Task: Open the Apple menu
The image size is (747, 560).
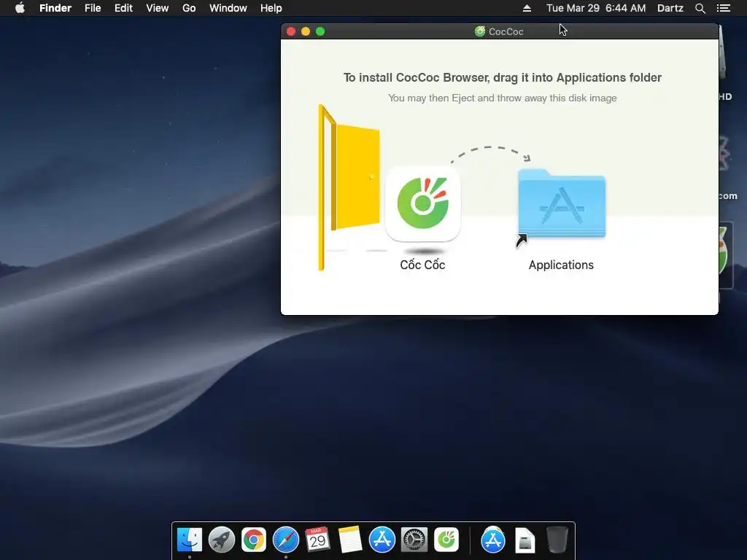Action: [x=20, y=8]
